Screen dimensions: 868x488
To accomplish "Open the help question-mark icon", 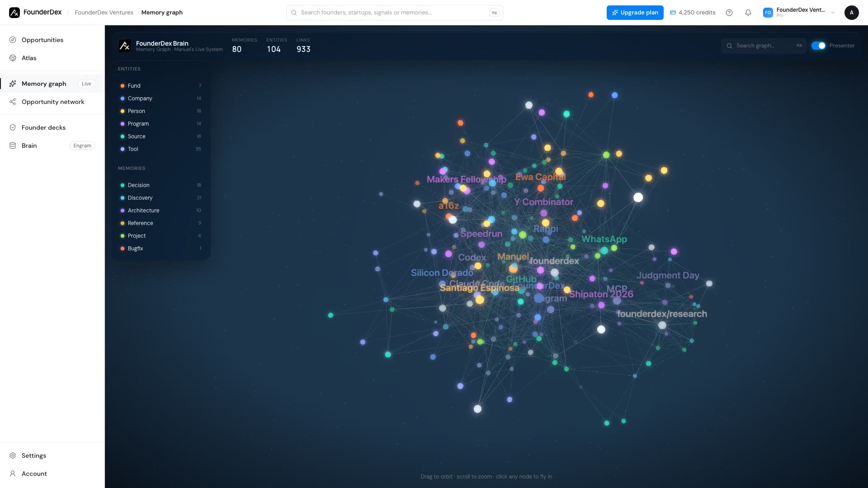I will (x=729, y=13).
